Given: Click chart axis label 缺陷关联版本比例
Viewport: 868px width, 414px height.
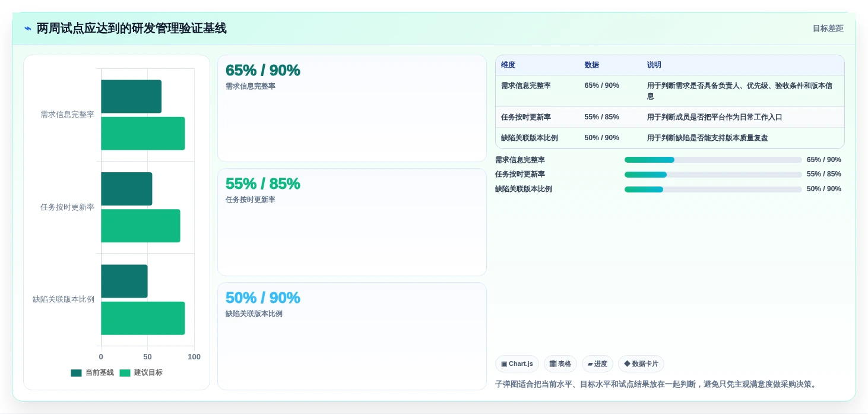Looking at the screenshot, I should point(64,299).
